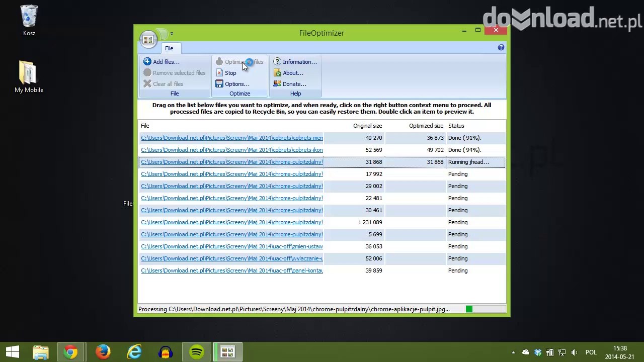Open the Options... dialog
Viewport: 644px width, 362px height.
coord(232,84)
